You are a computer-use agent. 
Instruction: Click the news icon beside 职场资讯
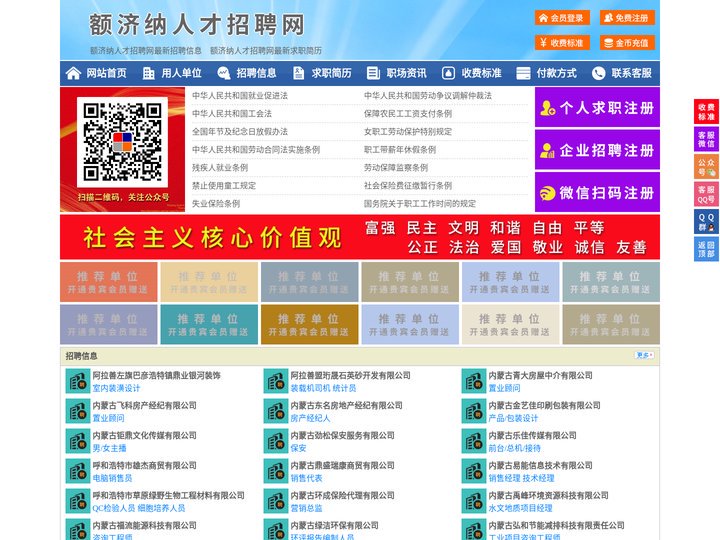373,73
